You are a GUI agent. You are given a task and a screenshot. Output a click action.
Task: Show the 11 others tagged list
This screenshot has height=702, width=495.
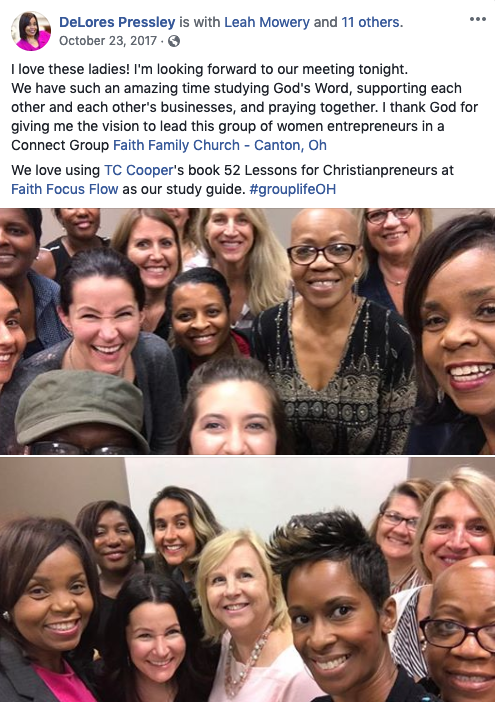point(371,22)
